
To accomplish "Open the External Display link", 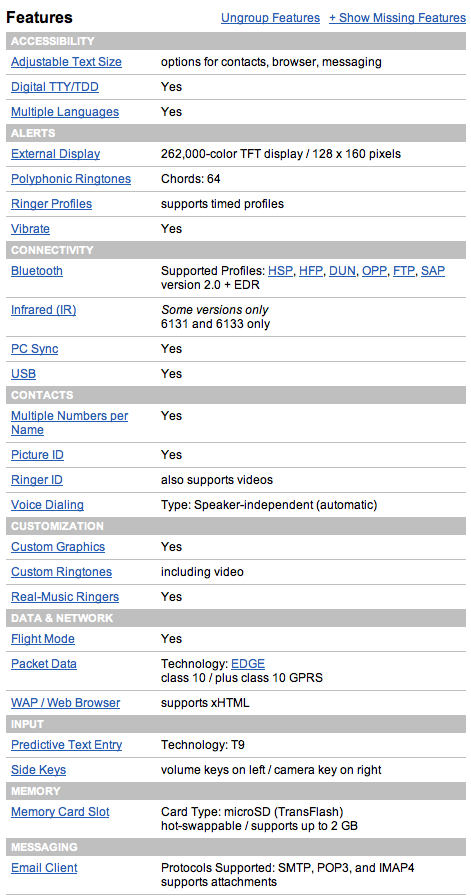I will [55, 154].
